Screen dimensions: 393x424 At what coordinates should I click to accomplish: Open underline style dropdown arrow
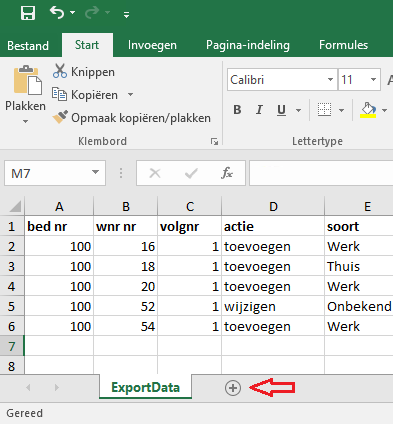pyautogui.click(x=299, y=110)
